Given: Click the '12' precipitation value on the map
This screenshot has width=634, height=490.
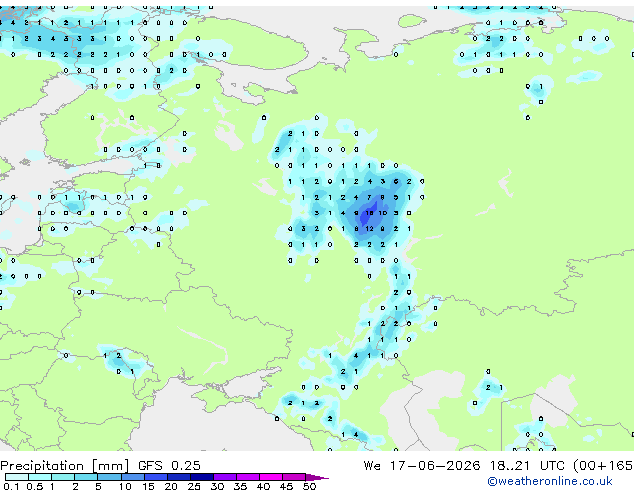Looking at the screenshot, I should pyautogui.click(x=369, y=229).
